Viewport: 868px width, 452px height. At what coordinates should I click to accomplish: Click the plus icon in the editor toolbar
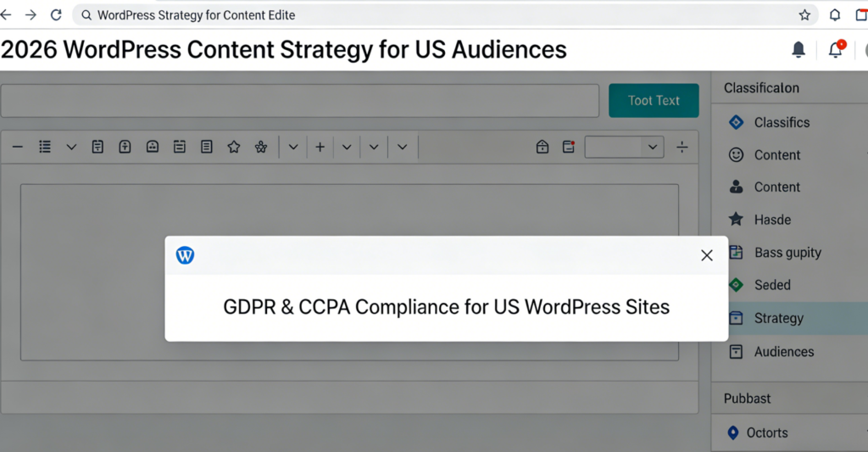(320, 147)
